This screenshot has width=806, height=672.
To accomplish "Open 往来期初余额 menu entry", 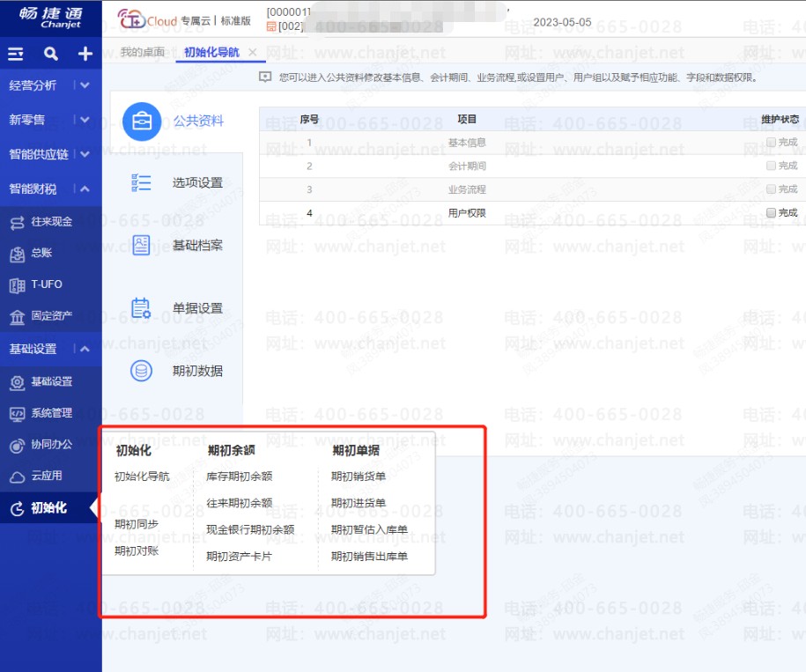I will coord(239,503).
